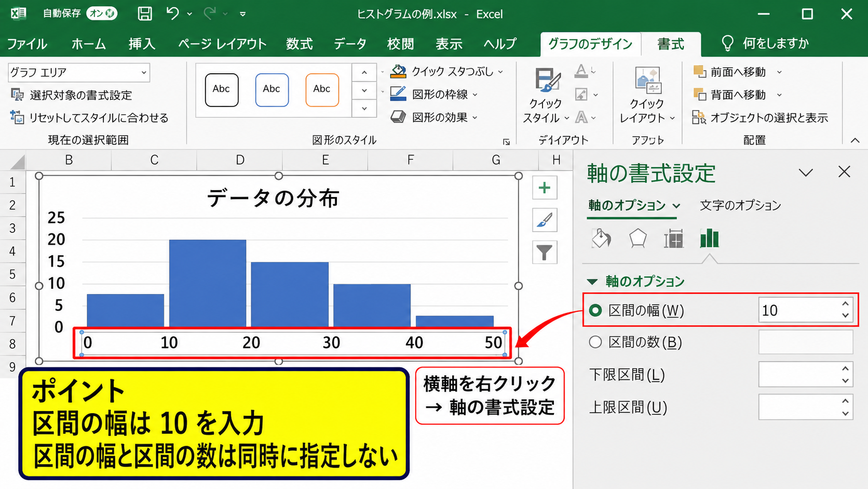Click the 図形の枠線 shape outline icon
The image size is (868, 489).
coord(398,94)
